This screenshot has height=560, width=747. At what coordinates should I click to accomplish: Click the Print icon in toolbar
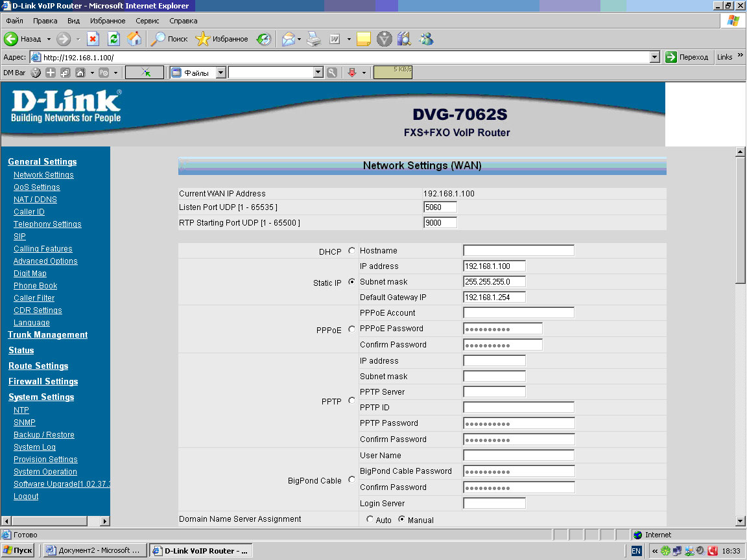tap(314, 39)
